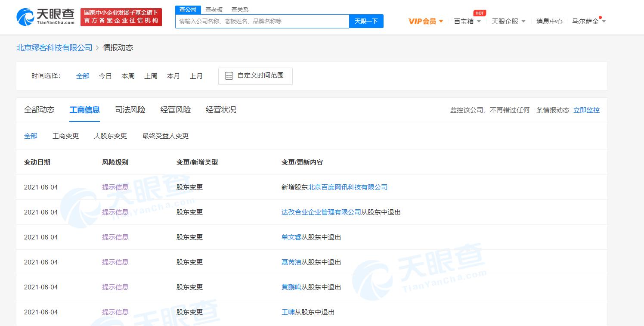The height and width of the screenshot is (326, 644).
Task: Open the 马尔萨金 account dropdown
Action: tap(588, 21)
